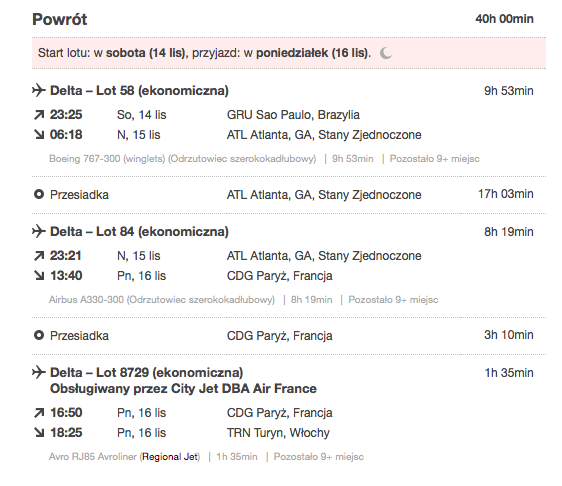Click the TRN Turyn, Włochy destination
This screenshot has height=486, width=562.
(x=278, y=433)
